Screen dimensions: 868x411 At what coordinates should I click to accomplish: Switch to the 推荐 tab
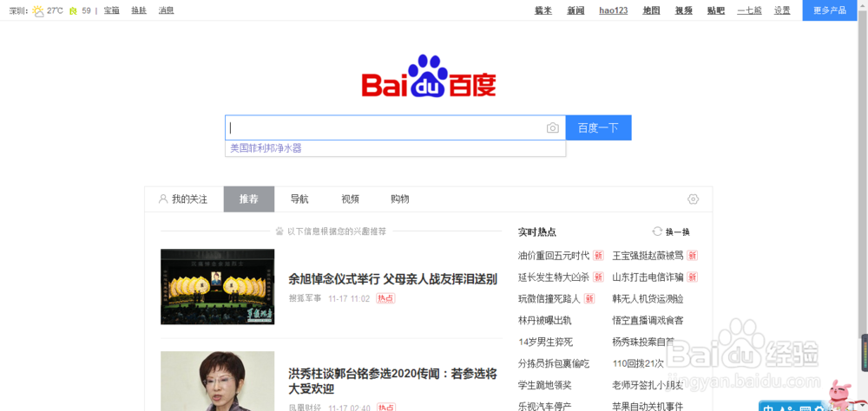click(249, 199)
